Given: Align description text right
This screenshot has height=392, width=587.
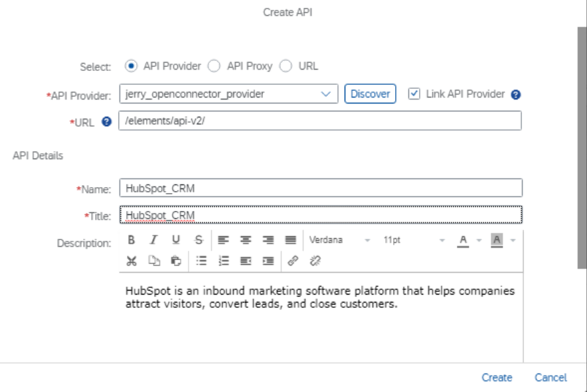Looking at the screenshot, I should [268, 239].
